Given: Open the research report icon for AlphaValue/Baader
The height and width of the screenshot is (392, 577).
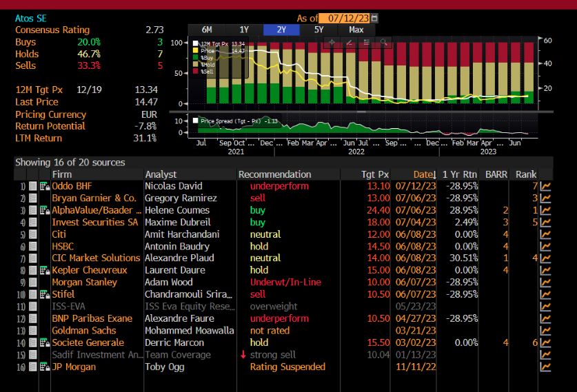Looking at the screenshot, I should tap(45, 211).
